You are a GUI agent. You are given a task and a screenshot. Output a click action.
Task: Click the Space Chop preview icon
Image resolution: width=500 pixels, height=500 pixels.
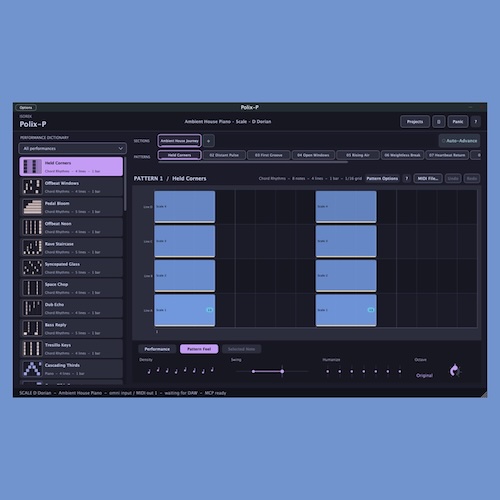[x=32, y=288]
